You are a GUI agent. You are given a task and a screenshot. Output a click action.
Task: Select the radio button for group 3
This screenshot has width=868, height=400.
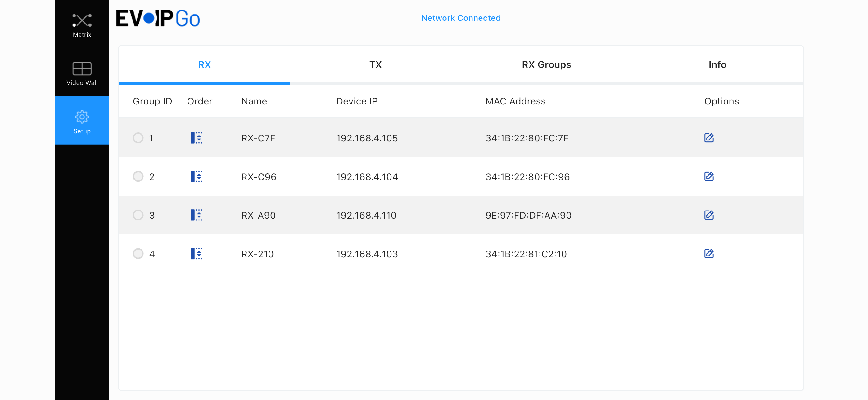coord(138,215)
